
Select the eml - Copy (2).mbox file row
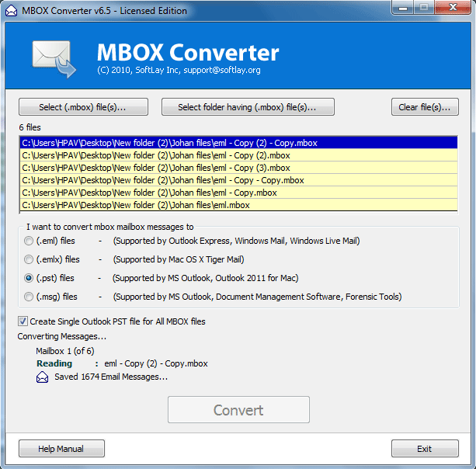tap(155, 155)
